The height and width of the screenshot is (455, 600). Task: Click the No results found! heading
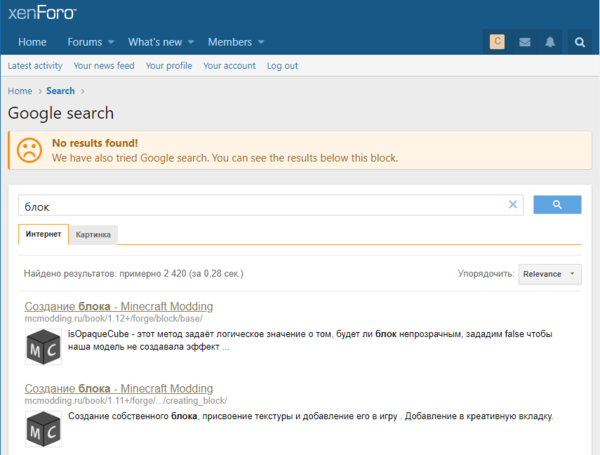pyautogui.click(x=95, y=143)
